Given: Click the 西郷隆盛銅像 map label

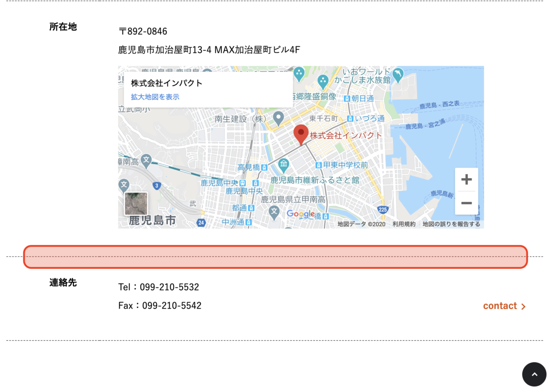Looking at the screenshot, I should (313, 97).
